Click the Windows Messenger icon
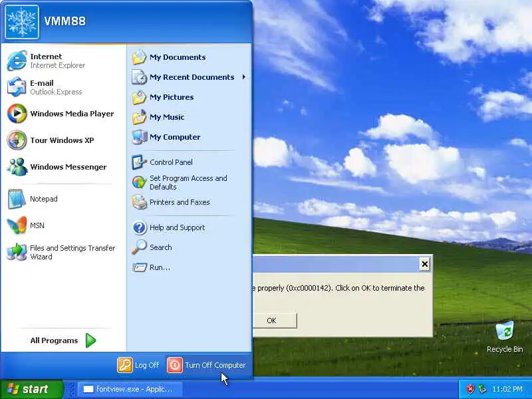Image resolution: width=532 pixels, height=399 pixels. tap(17, 167)
